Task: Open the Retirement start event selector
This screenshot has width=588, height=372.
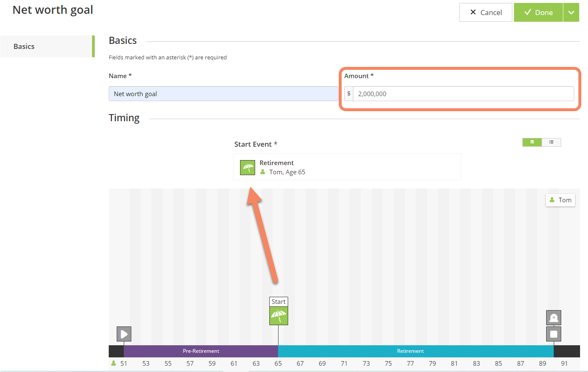Action: [347, 167]
